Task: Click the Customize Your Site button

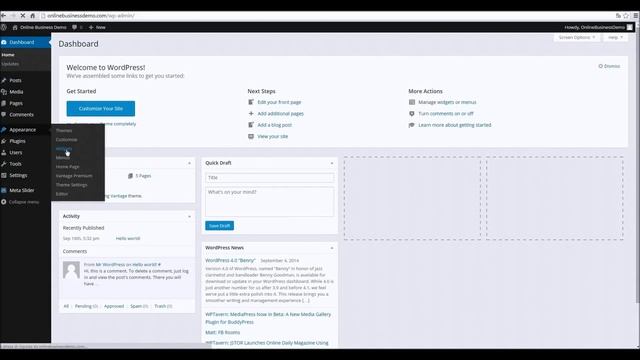Action: (x=101, y=109)
